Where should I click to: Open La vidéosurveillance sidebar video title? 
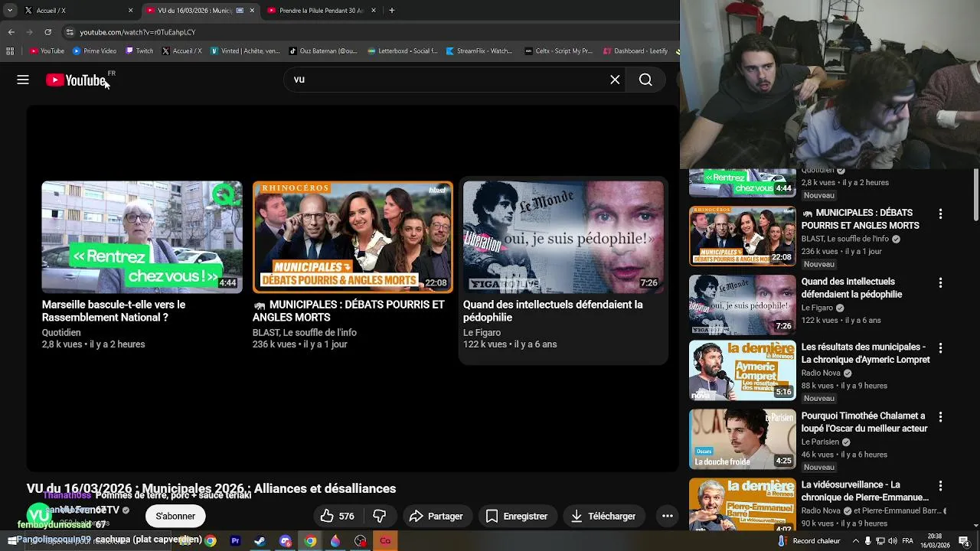(865, 491)
